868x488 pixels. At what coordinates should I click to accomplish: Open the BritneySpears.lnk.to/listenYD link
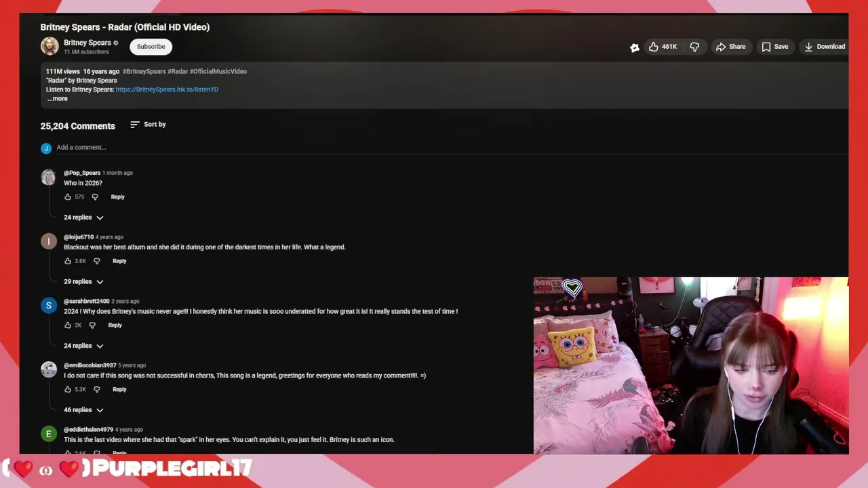point(167,89)
